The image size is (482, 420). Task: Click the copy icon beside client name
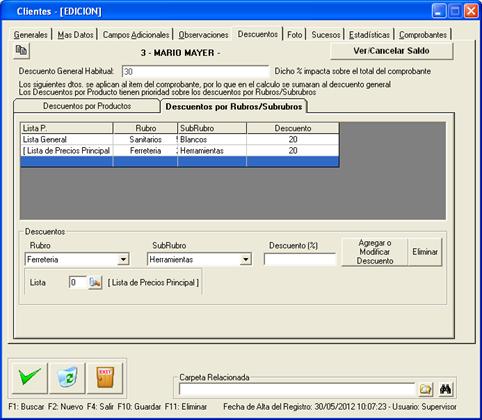21,51
